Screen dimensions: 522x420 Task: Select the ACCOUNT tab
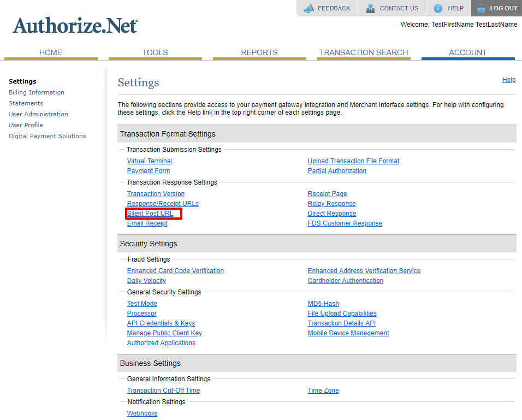[468, 52]
